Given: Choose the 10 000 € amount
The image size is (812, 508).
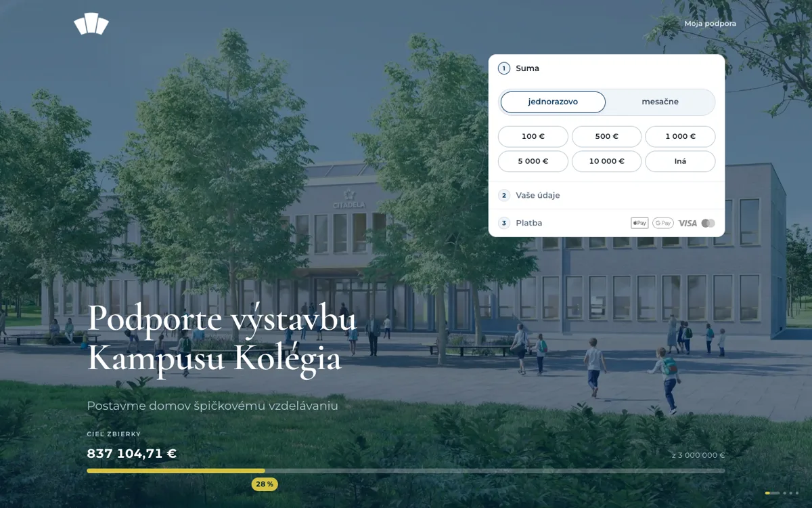Looking at the screenshot, I should pos(606,161).
